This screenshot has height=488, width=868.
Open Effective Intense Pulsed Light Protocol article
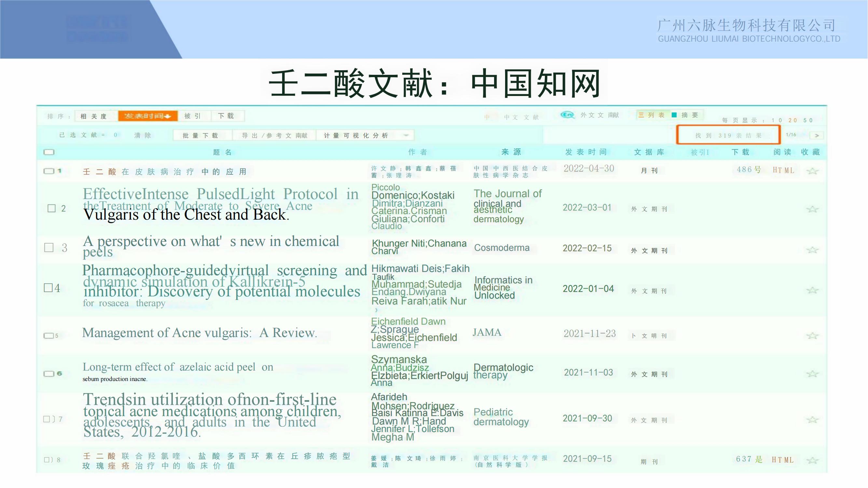[x=221, y=204]
